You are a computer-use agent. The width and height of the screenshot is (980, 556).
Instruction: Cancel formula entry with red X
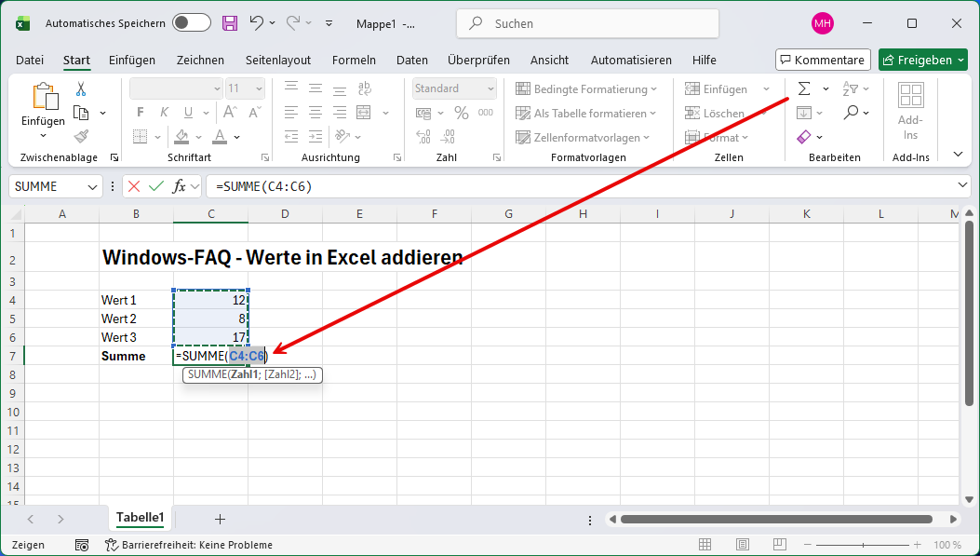point(133,186)
